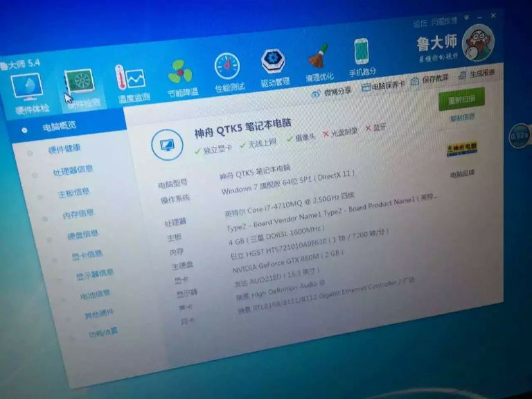Click the AUO21ED display text
Viewport: 532px width, 399px height.
[x=277, y=278]
